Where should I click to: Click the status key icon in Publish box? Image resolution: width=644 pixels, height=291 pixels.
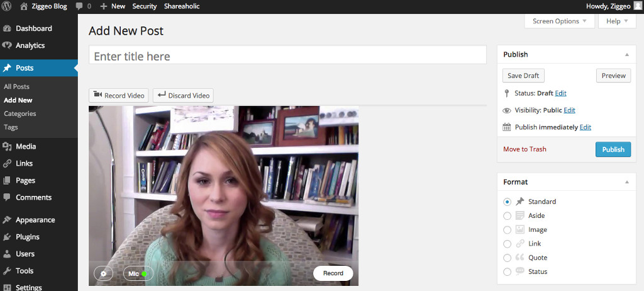[507, 93]
